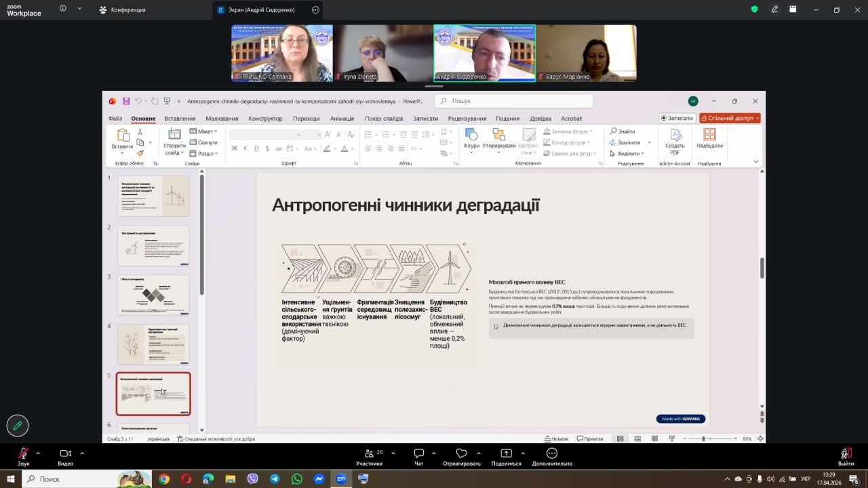Toggle Нотатки in the PowerPoint status bar
This screenshot has height=488, width=868.
coord(556,439)
